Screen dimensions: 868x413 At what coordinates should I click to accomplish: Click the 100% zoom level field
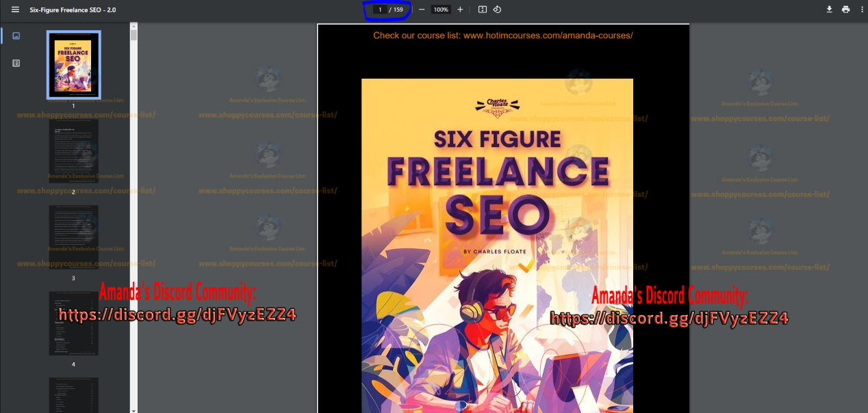pyautogui.click(x=441, y=10)
